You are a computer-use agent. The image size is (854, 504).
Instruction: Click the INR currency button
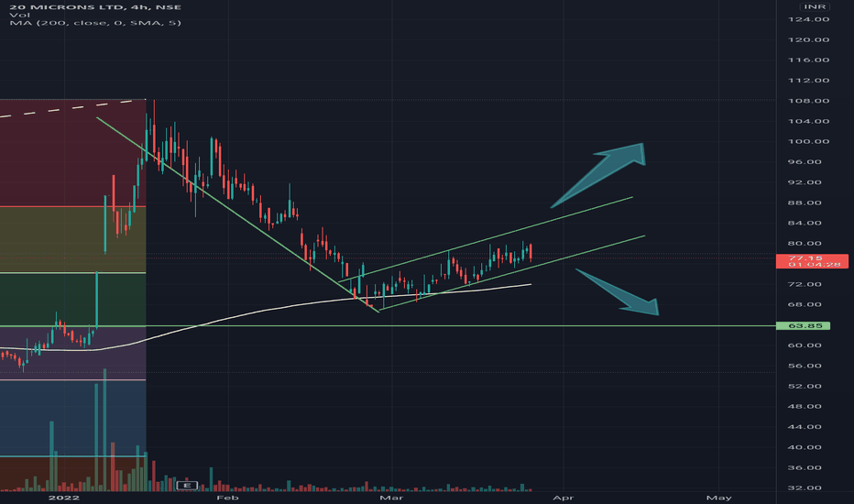tap(815, 6)
